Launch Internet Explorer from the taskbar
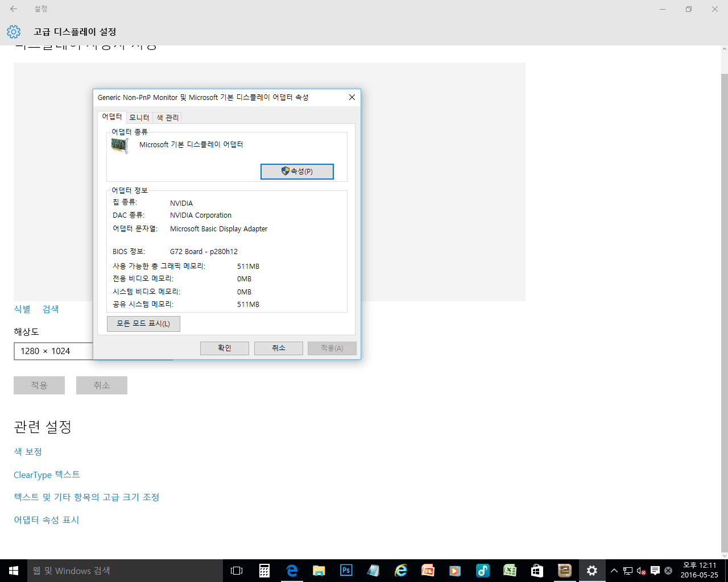 tap(401, 571)
